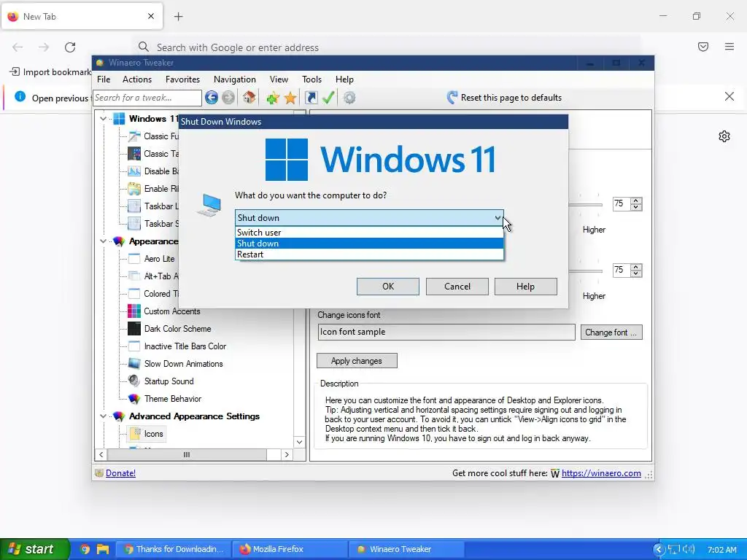Image resolution: width=747 pixels, height=560 pixels.
Task: Open the Winaero Help menu
Action: [344, 79]
